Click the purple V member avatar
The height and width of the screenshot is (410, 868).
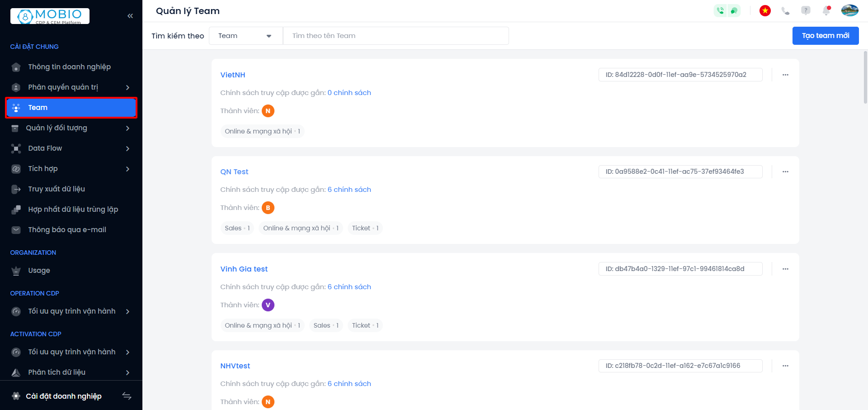click(268, 305)
